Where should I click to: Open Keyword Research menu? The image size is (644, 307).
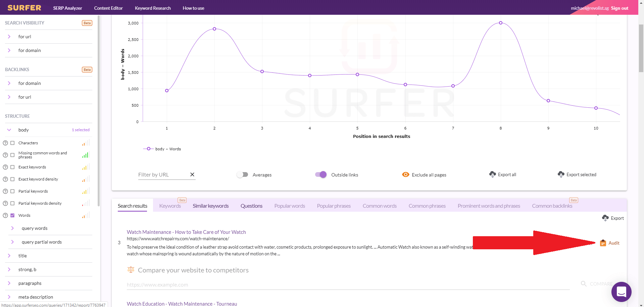[153, 8]
